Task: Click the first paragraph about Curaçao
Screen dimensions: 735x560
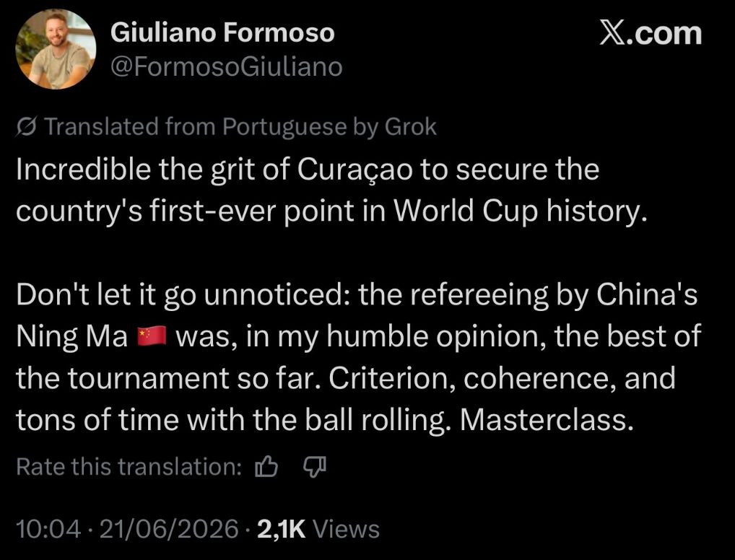Action: [x=332, y=190]
